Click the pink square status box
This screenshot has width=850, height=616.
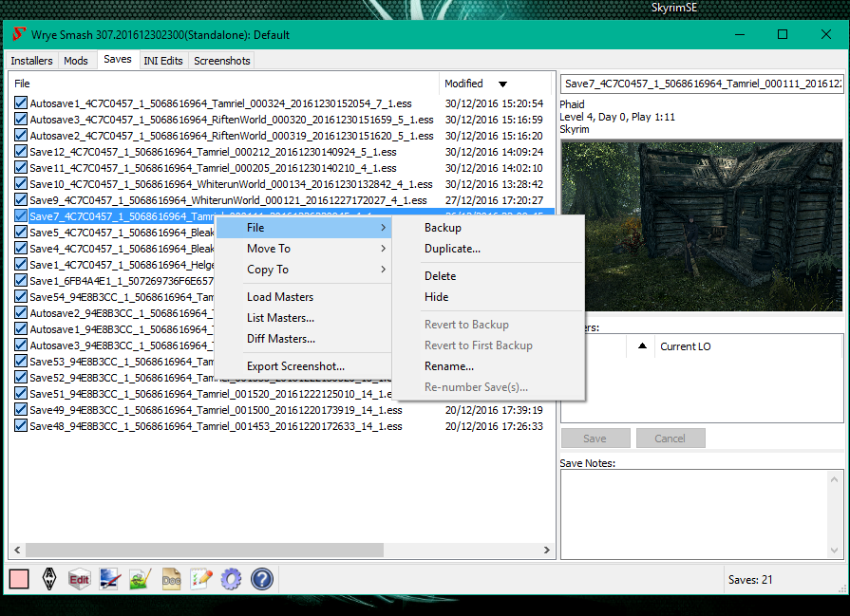(19, 579)
